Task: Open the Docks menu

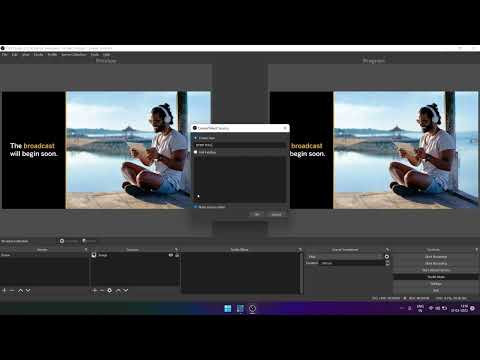Action: 38,55
